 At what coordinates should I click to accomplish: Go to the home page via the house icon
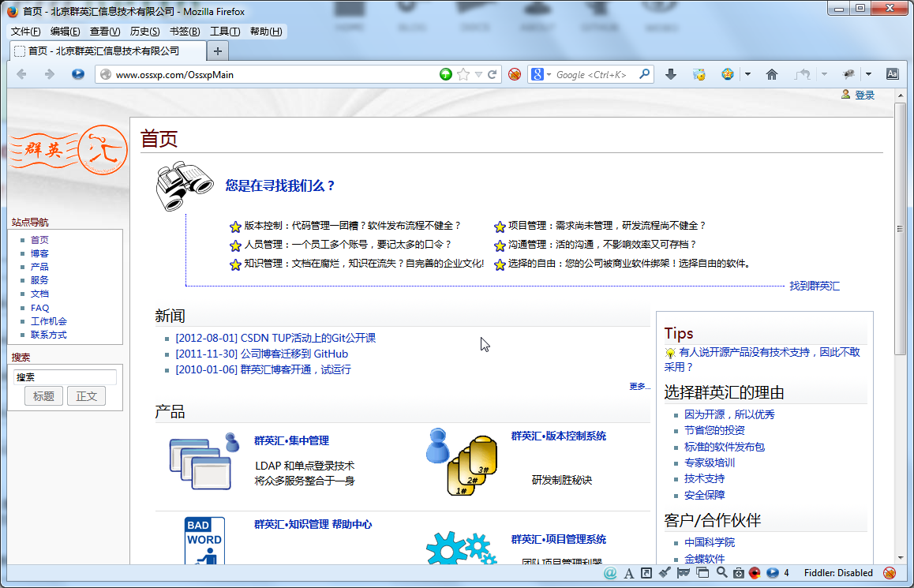point(772,74)
